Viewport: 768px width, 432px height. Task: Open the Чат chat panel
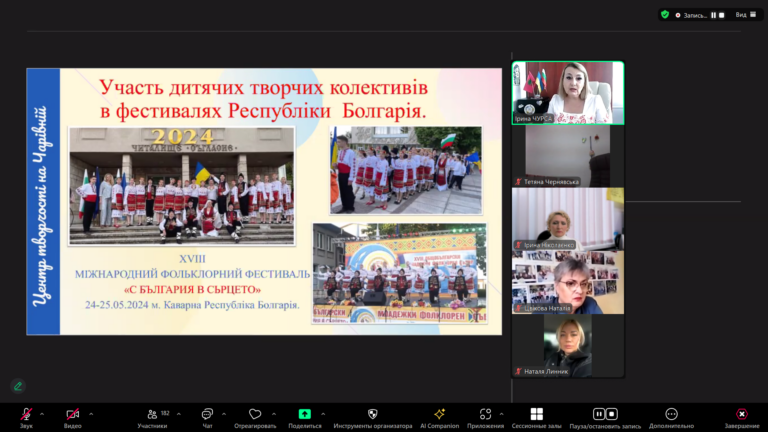pyautogui.click(x=207, y=414)
